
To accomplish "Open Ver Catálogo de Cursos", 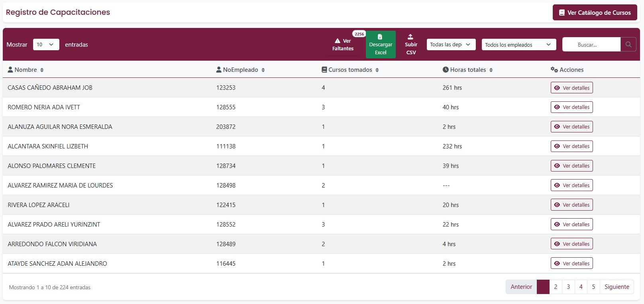I will coord(595,13).
